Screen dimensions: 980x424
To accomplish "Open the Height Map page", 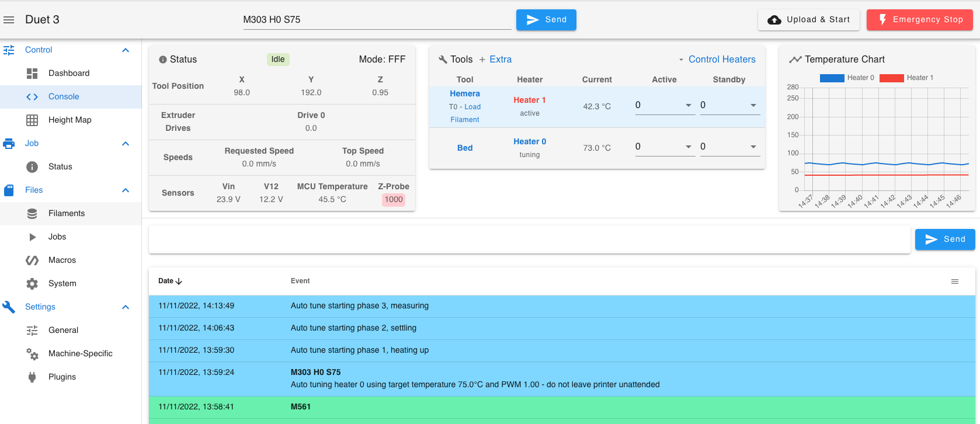I will pos(71,120).
